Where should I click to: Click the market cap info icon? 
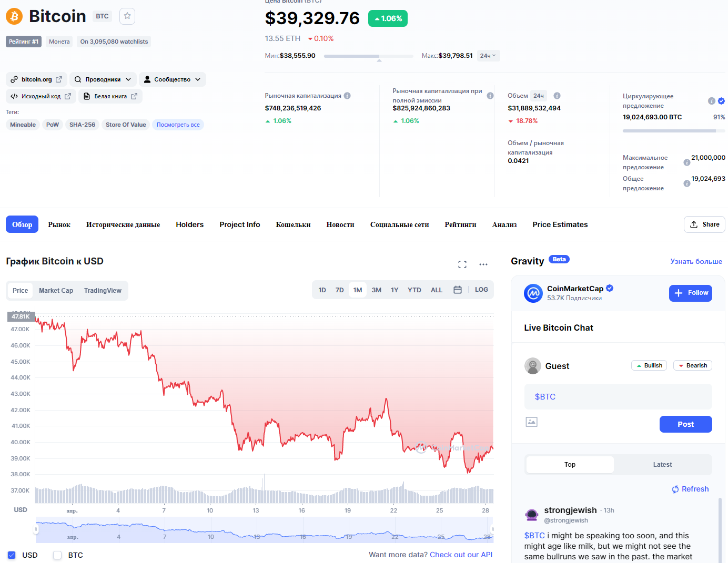pyautogui.click(x=347, y=96)
